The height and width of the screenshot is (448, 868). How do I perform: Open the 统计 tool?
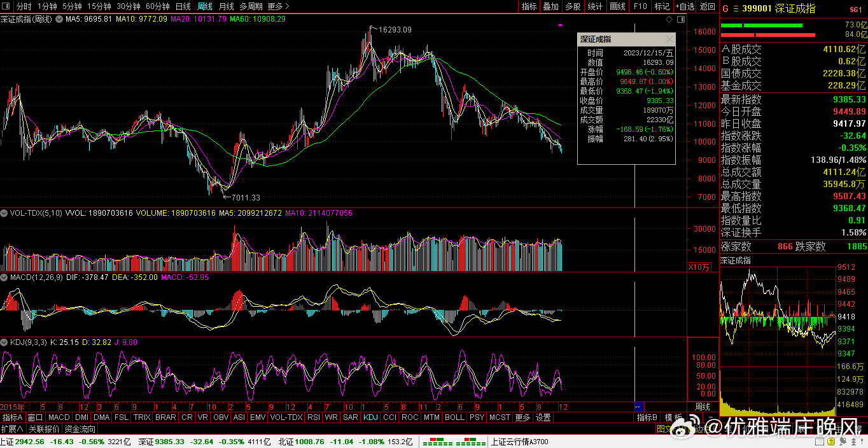tap(595, 6)
